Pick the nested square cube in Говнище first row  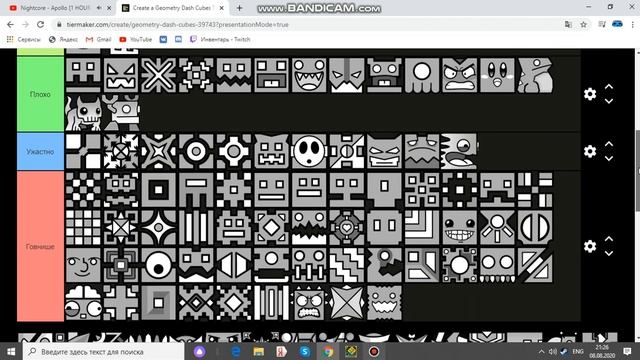(158, 189)
